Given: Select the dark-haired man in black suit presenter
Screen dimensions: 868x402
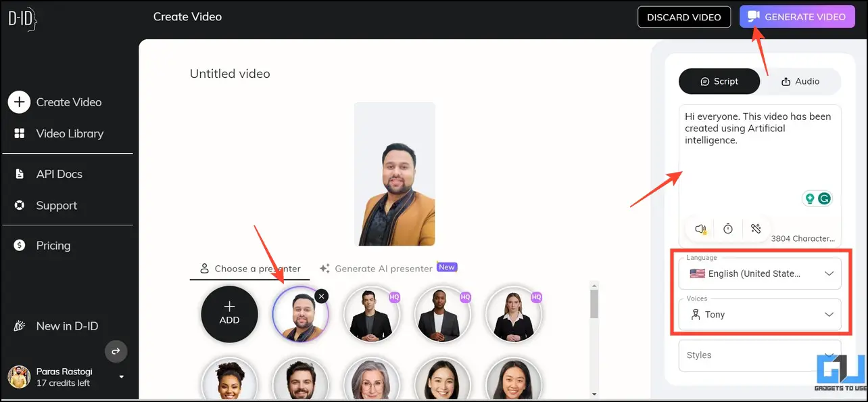Looking at the screenshot, I should (x=372, y=315).
